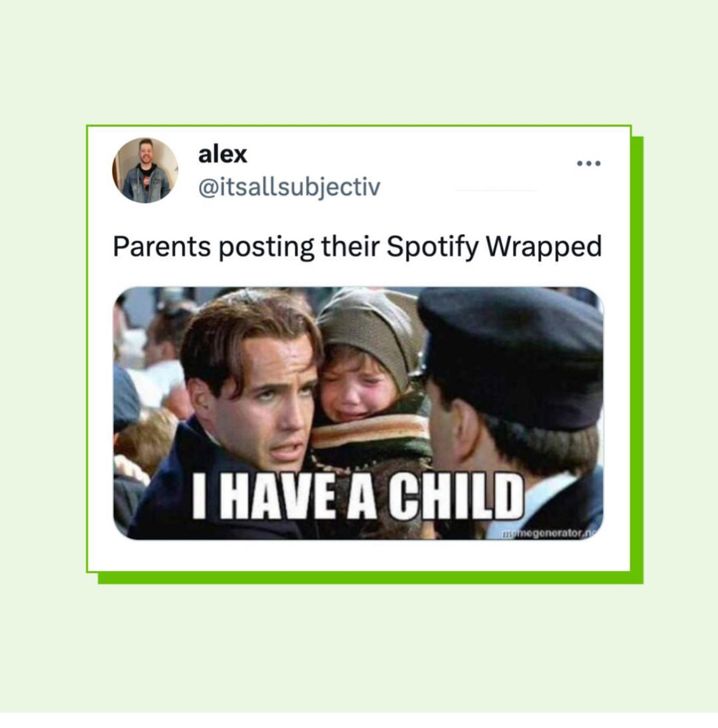The height and width of the screenshot is (728, 718).
Task: Click the green drop shadow below card
Action: [371, 578]
